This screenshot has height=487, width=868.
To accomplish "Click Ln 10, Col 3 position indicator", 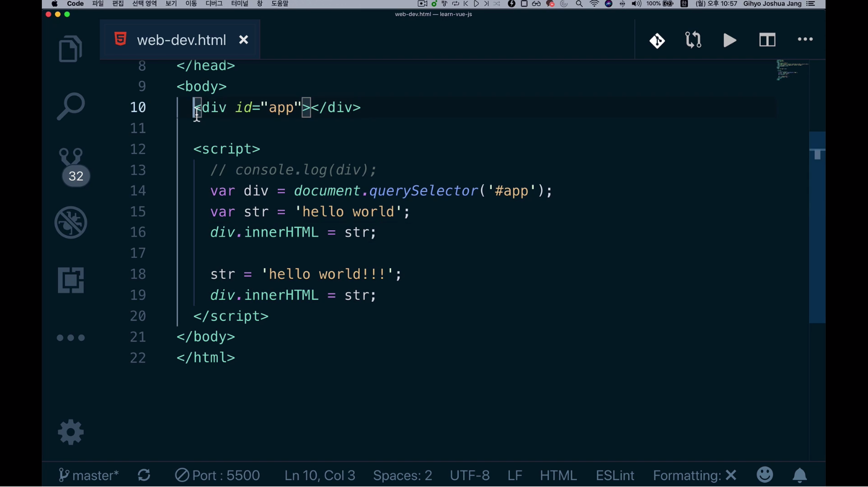I will coord(320,475).
